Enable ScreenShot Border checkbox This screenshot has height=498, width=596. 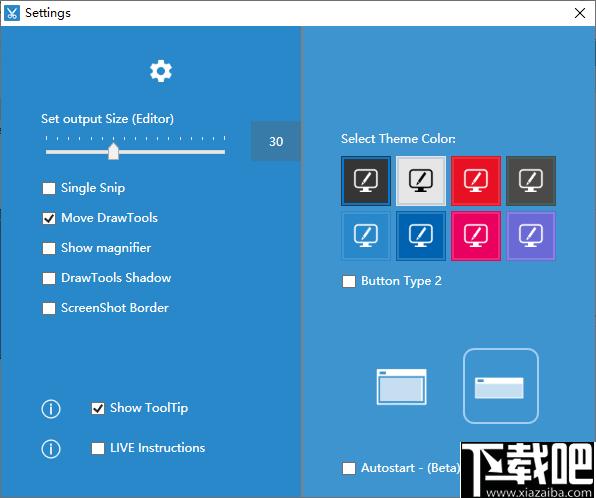[x=49, y=308]
